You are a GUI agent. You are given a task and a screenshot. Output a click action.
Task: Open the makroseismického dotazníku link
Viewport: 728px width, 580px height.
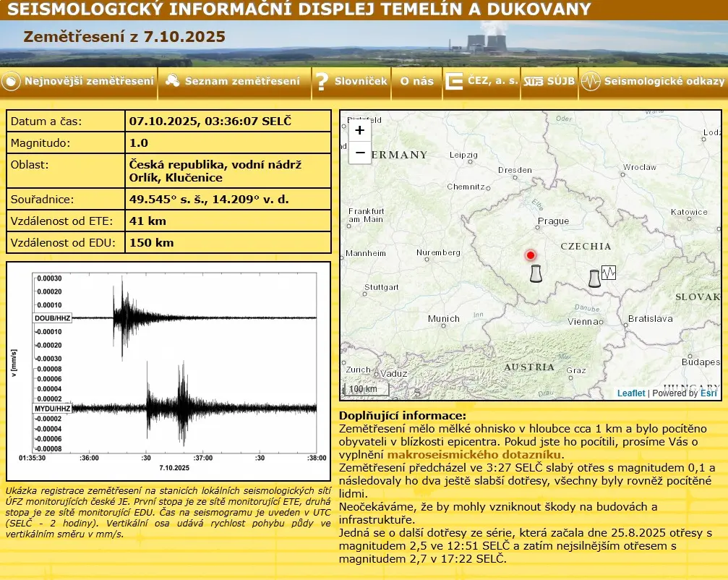point(474,454)
